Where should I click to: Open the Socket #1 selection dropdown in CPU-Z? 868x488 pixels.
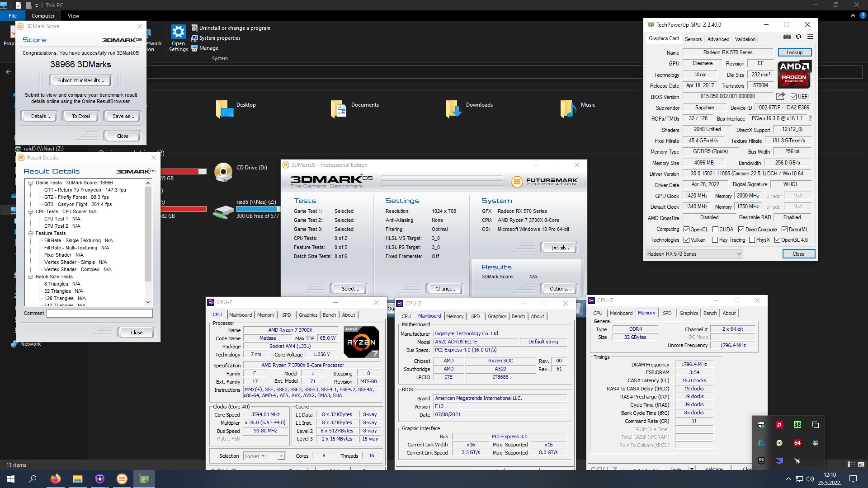(x=264, y=456)
